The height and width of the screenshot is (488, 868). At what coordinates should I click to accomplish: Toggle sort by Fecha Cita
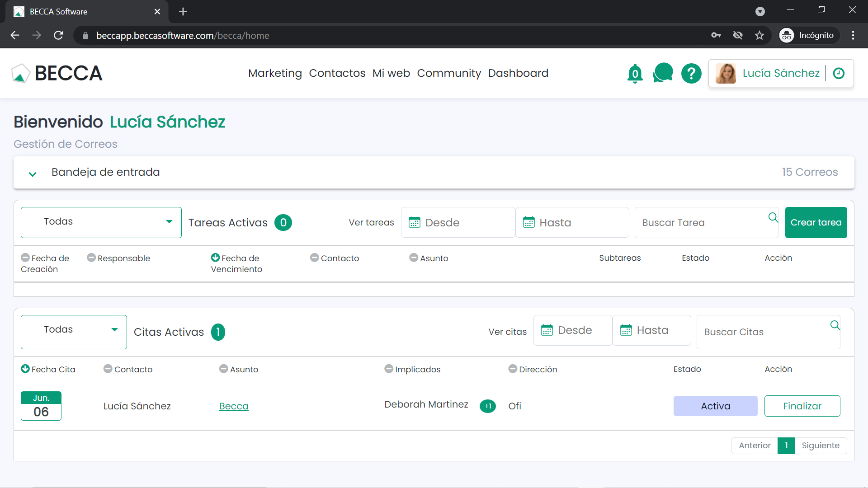(x=25, y=369)
